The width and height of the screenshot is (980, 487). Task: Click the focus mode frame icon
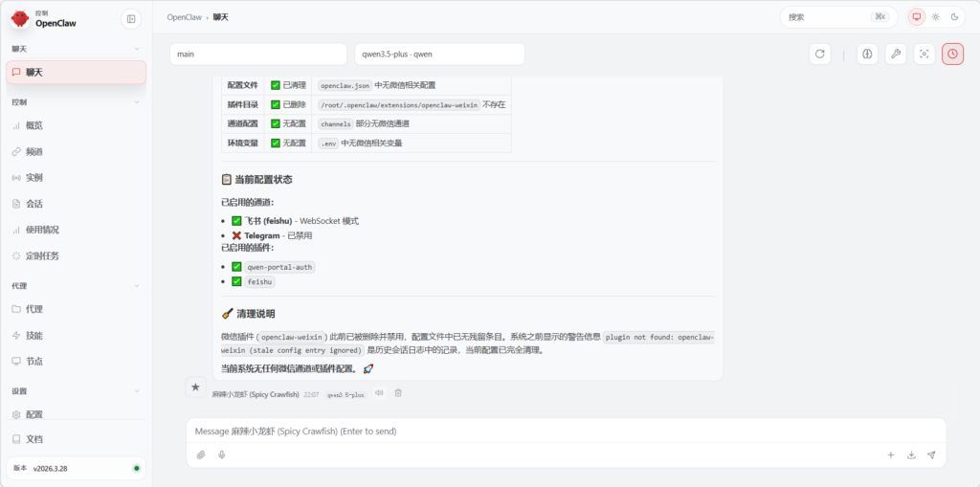[924, 54]
